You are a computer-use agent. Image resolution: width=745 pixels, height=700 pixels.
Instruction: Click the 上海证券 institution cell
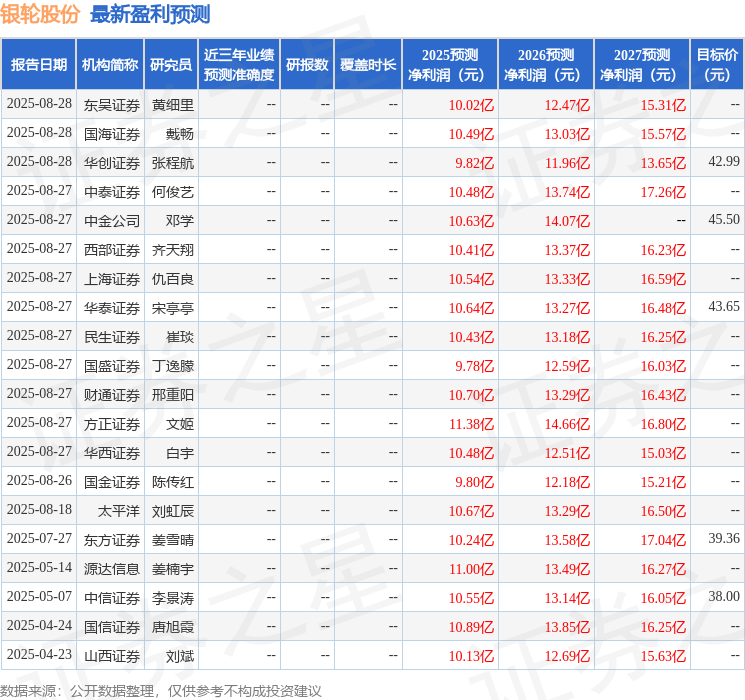(x=112, y=279)
